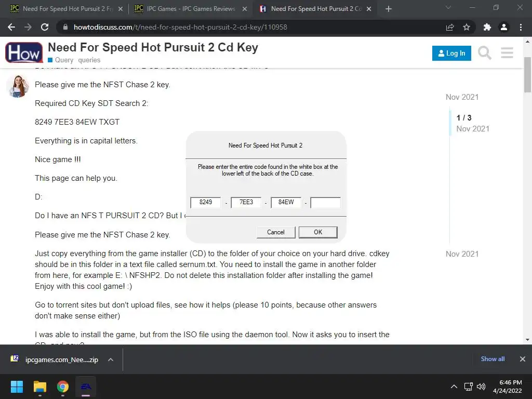Click the second CD key field 7EE3
532x399 pixels.
246,202
